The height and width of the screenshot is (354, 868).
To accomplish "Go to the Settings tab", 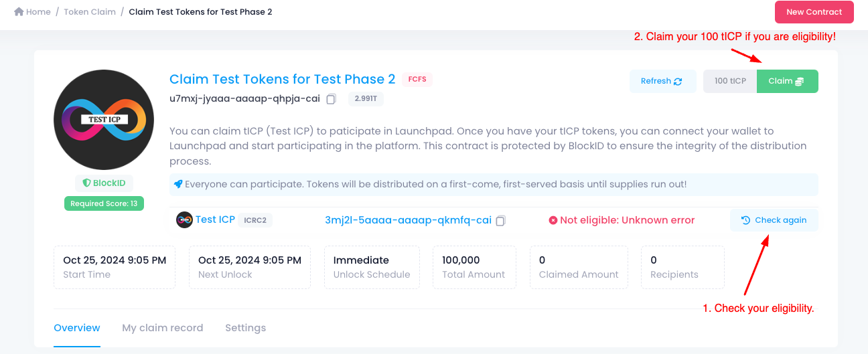I will [245, 328].
